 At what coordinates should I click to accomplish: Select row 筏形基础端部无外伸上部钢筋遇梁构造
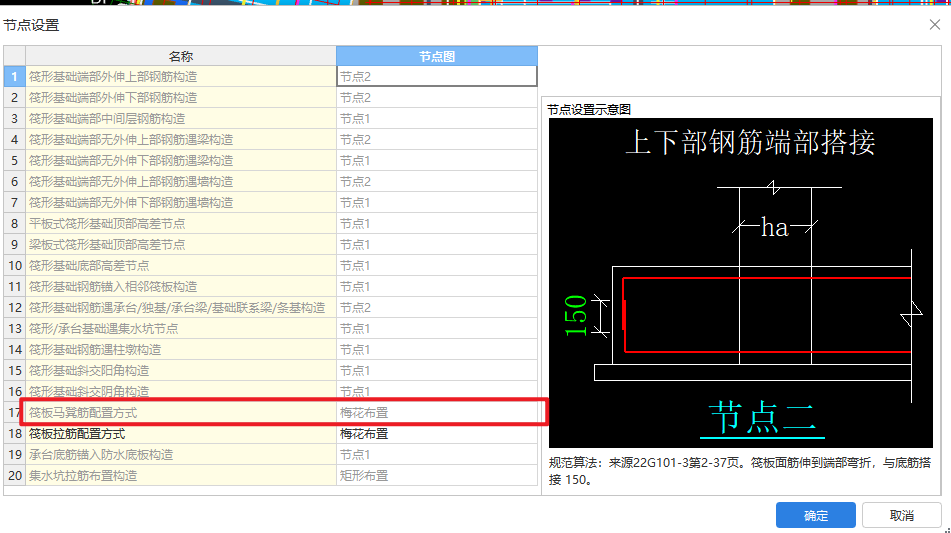(x=181, y=139)
